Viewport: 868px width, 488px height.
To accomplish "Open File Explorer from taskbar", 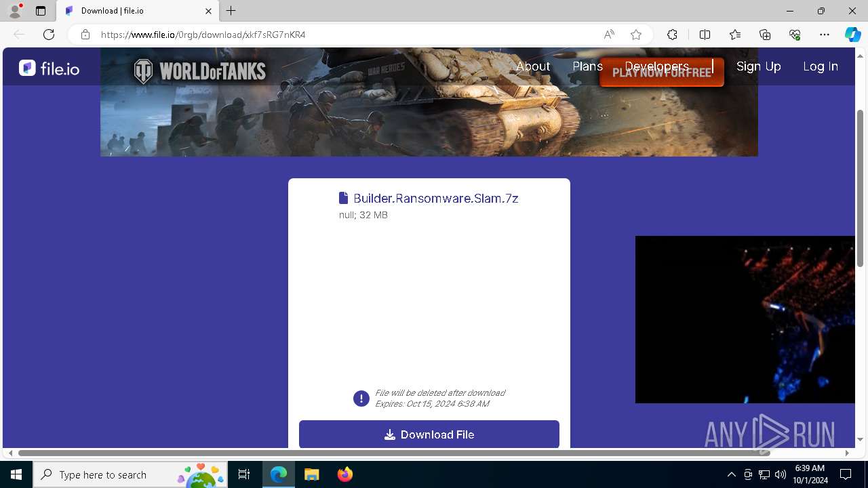I will click(x=311, y=474).
